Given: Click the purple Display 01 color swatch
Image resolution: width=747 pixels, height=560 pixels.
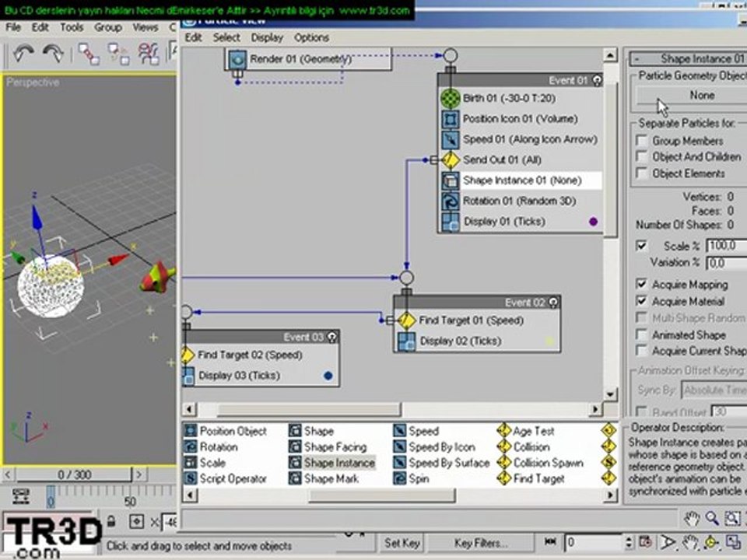Looking at the screenshot, I should coord(593,222).
